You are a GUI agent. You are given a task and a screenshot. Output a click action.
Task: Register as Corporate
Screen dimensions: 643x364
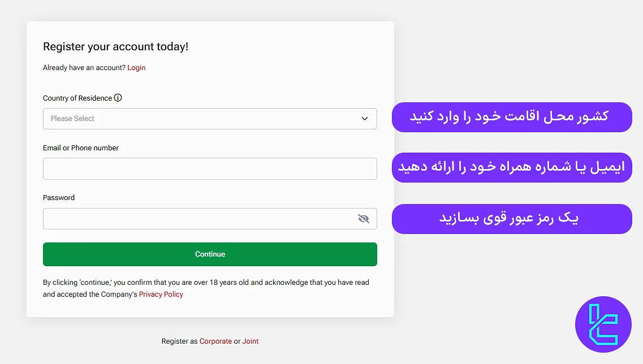pos(215,341)
